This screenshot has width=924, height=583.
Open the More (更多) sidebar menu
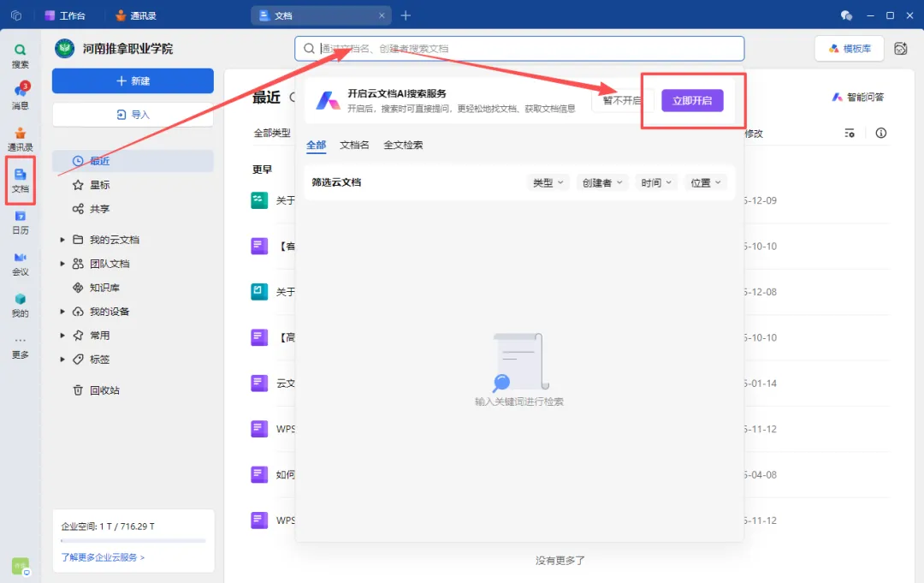(x=20, y=348)
